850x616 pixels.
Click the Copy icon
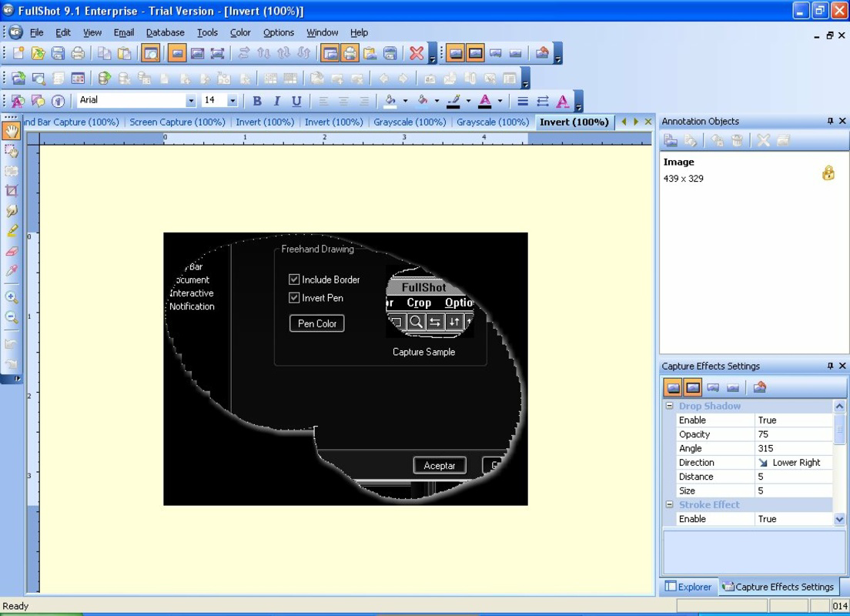tap(104, 52)
